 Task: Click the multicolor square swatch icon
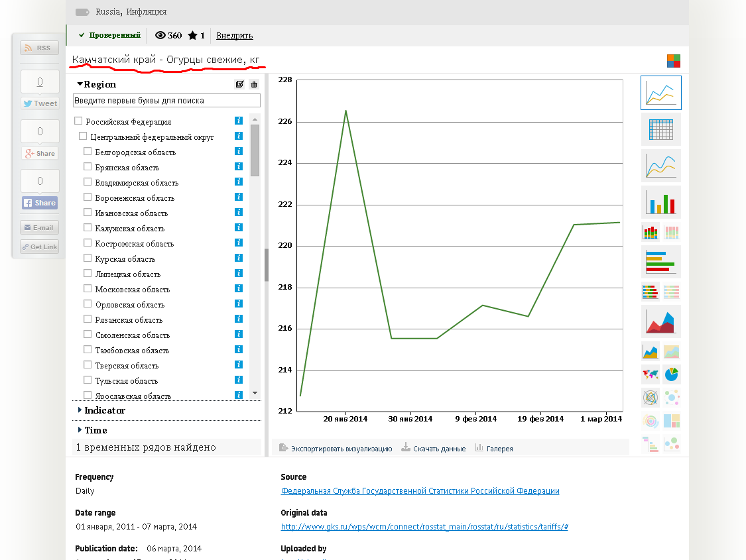point(674,61)
